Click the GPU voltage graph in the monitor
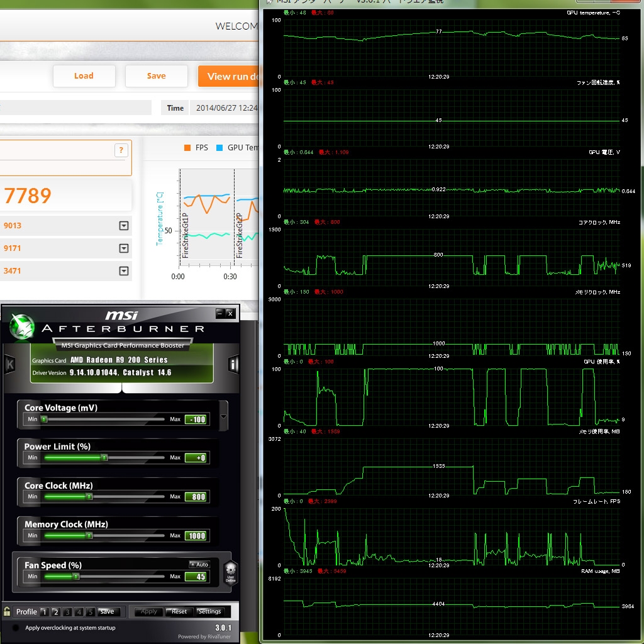644x644 pixels. [x=452, y=188]
